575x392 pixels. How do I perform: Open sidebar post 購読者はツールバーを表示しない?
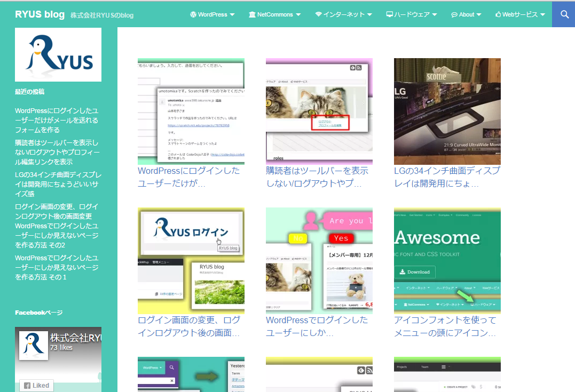pos(57,152)
